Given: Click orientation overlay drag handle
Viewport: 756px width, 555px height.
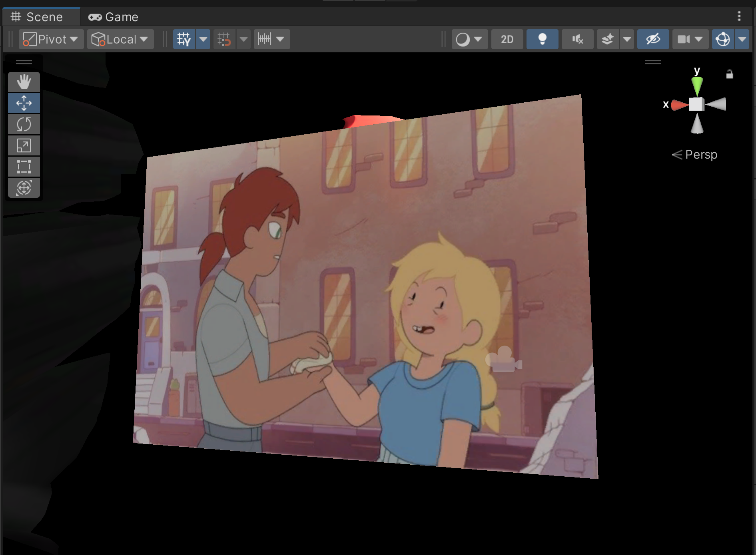Looking at the screenshot, I should tap(653, 62).
